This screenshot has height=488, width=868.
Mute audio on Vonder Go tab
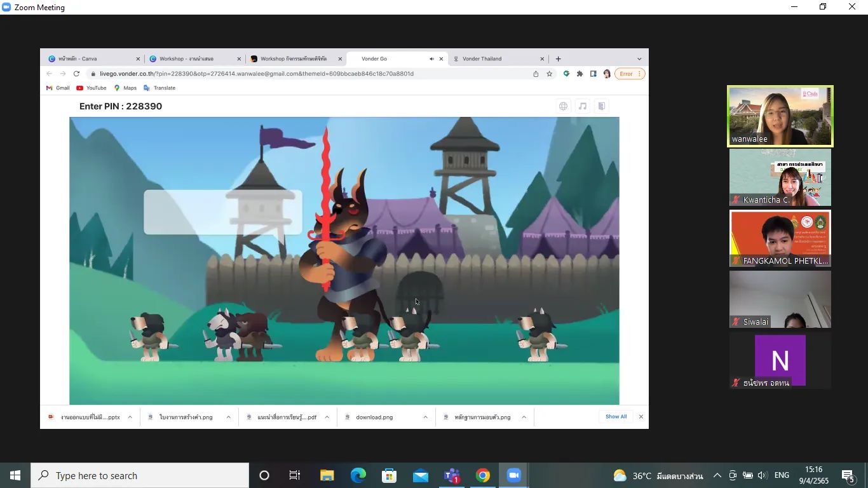click(431, 58)
